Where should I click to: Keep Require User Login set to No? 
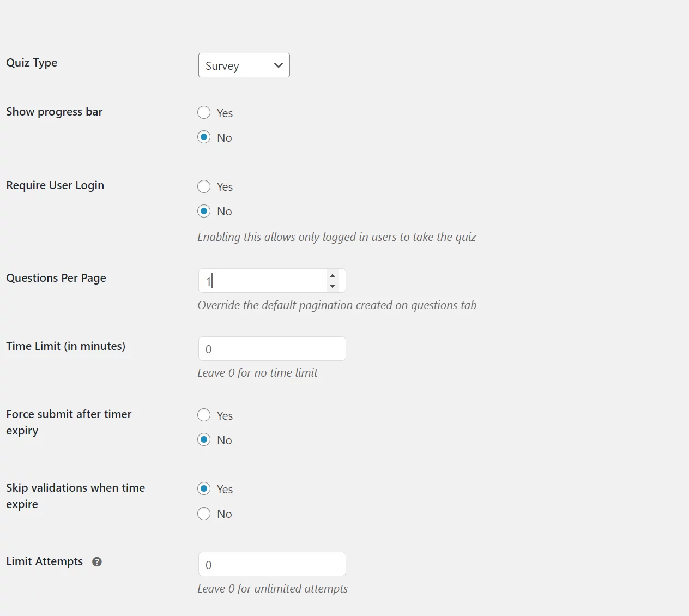point(203,211)
